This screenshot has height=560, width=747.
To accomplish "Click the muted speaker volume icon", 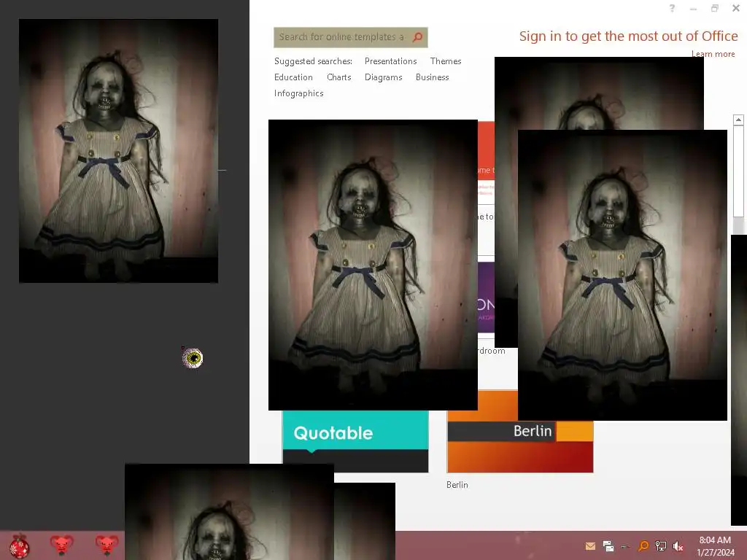I will pos(678,546).
